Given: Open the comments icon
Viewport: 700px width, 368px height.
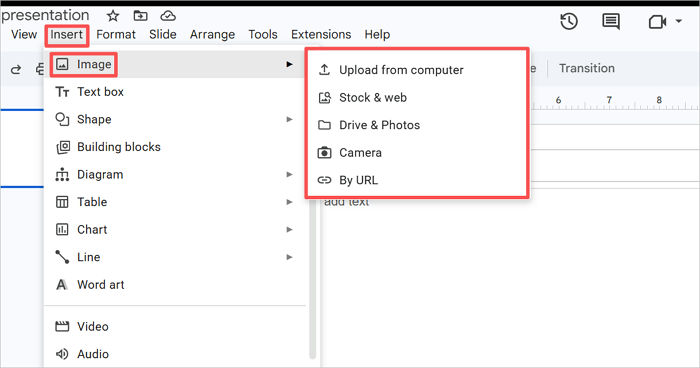Looking at the screenshot, I should pyautogui.click(x=611, y=21).
